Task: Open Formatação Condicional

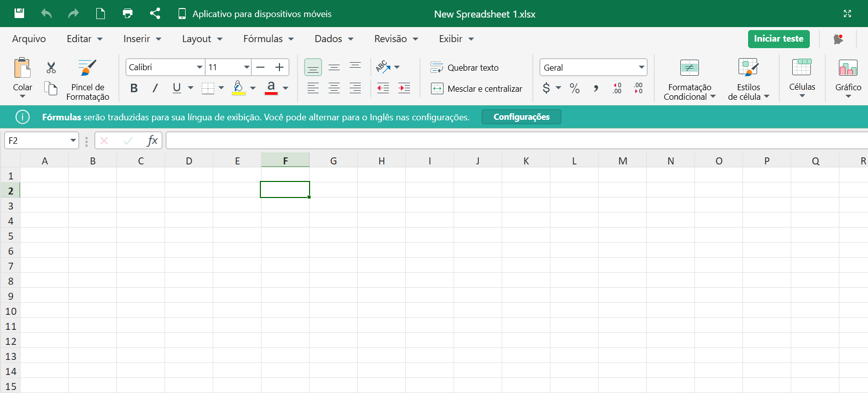Action: [690, 80]
